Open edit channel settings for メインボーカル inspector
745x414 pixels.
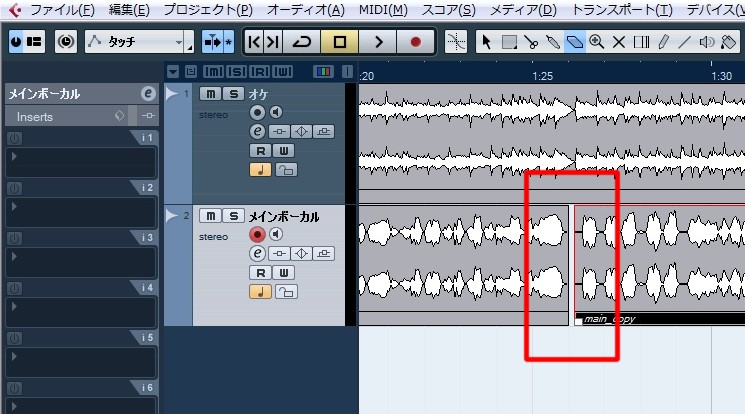coord(148,94)
